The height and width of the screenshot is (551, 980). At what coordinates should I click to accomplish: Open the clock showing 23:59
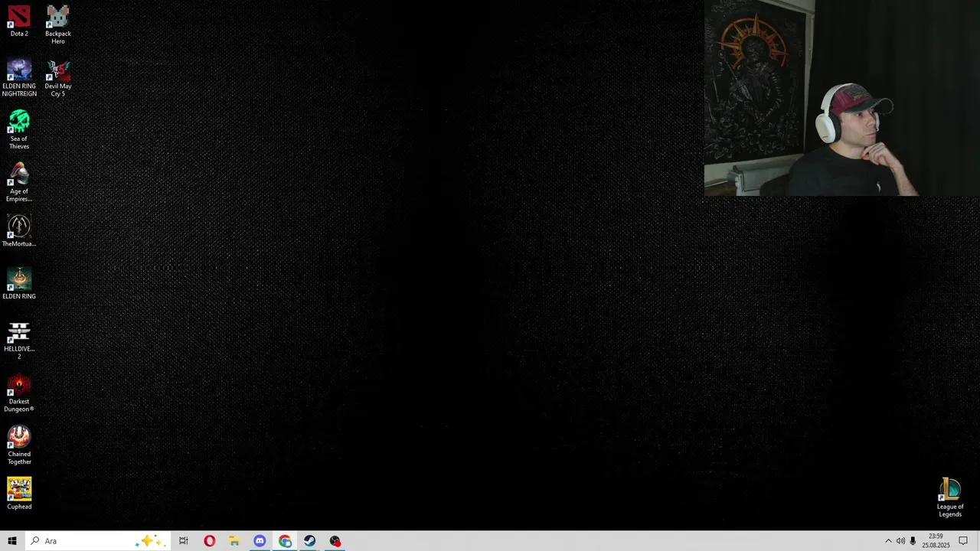936,541
